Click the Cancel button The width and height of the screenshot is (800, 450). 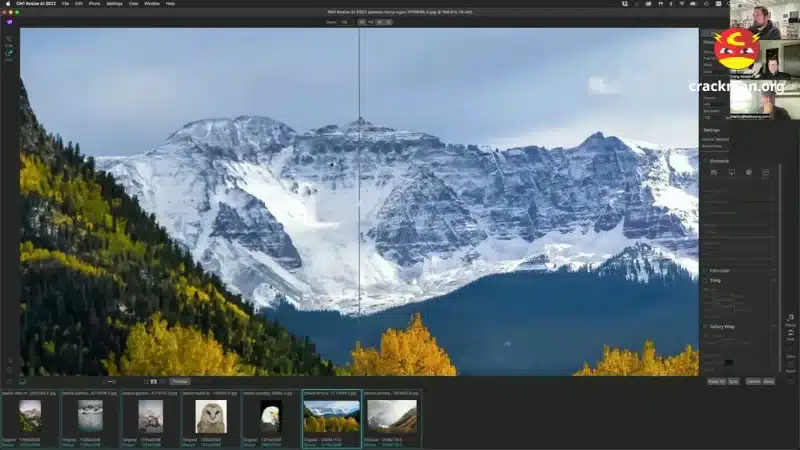[x=753, y=382]
